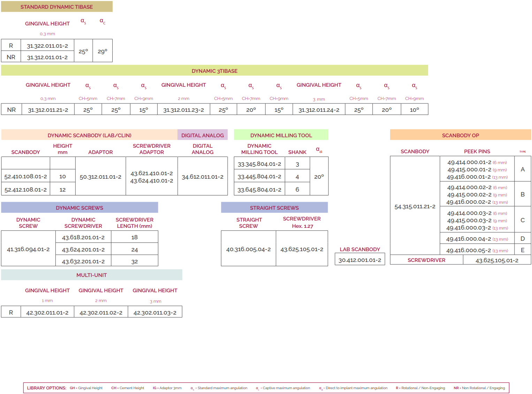The height and width of the screenshot is (394, 532).
Task: Click the green DYNAMIC MILLING TOOL header
Action: pos(281,135)
